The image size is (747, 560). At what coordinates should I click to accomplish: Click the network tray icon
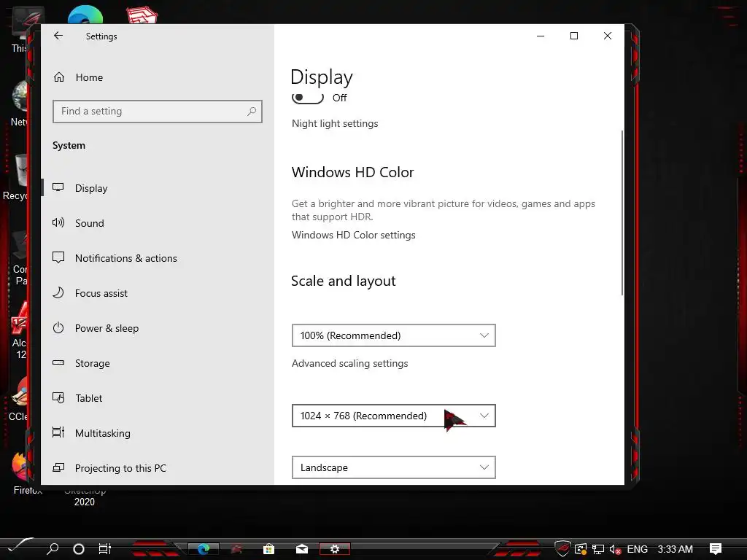pyautogui.click(x=598, y=550)
